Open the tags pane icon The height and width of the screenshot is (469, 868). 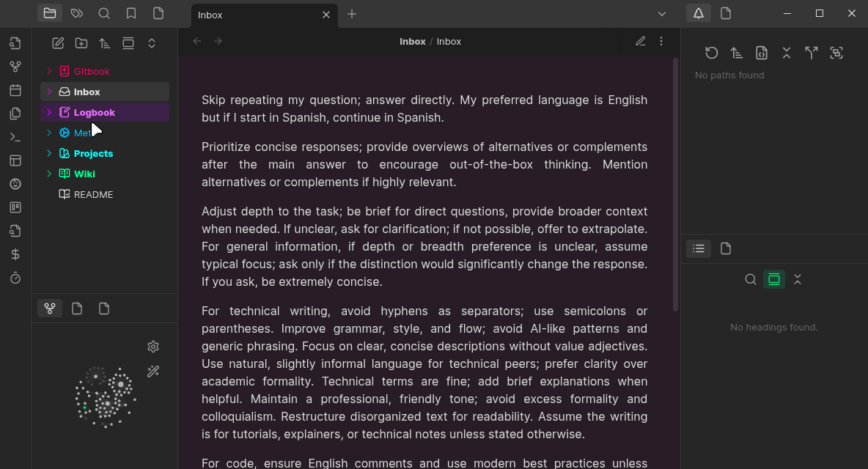(x=77, y=13)
